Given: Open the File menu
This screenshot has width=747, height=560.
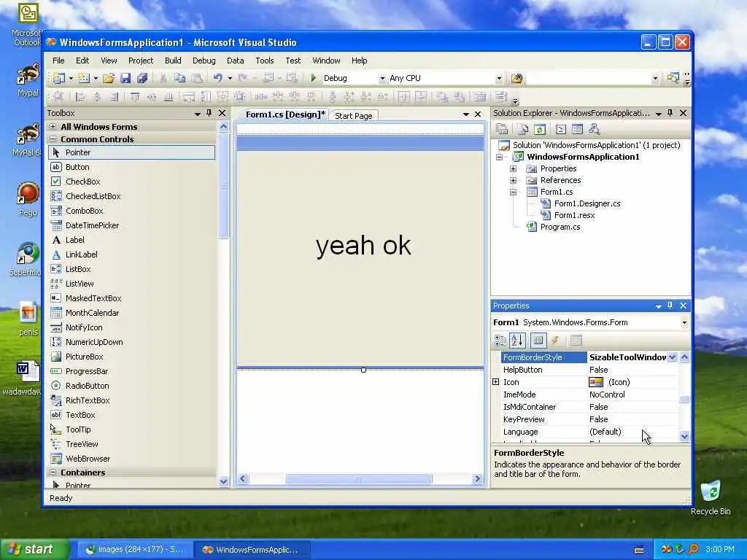Looking at the screenshot, I should pos(58,61).
